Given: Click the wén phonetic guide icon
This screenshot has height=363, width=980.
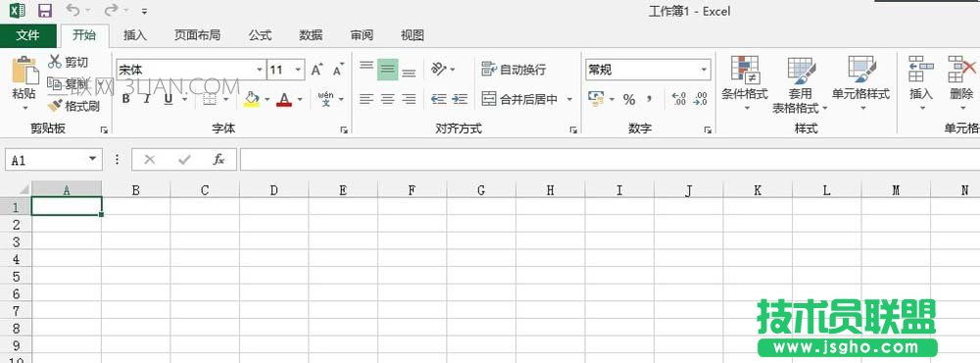Looking at the screenshot, I should pyautogui.click(x=326, y=99).
